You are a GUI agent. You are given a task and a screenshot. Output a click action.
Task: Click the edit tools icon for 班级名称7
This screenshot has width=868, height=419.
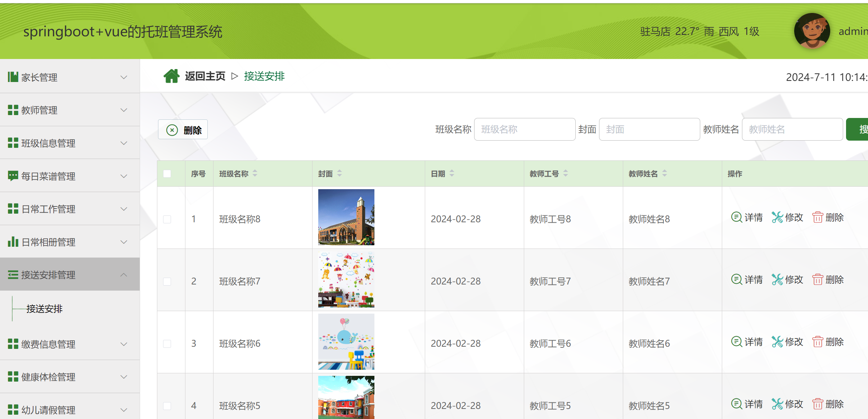coord(777,279)
